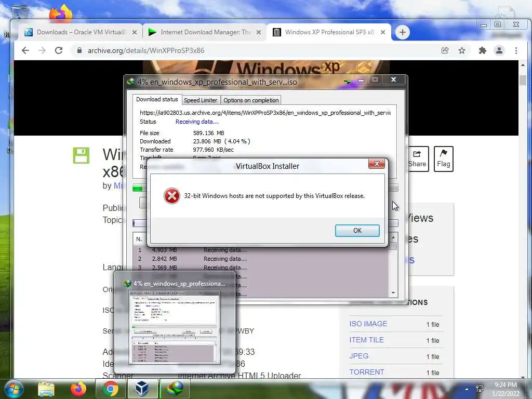Open the ISO IMAGE download option
The width and height of the screenshot is (532, 399).
click(368, 324)
